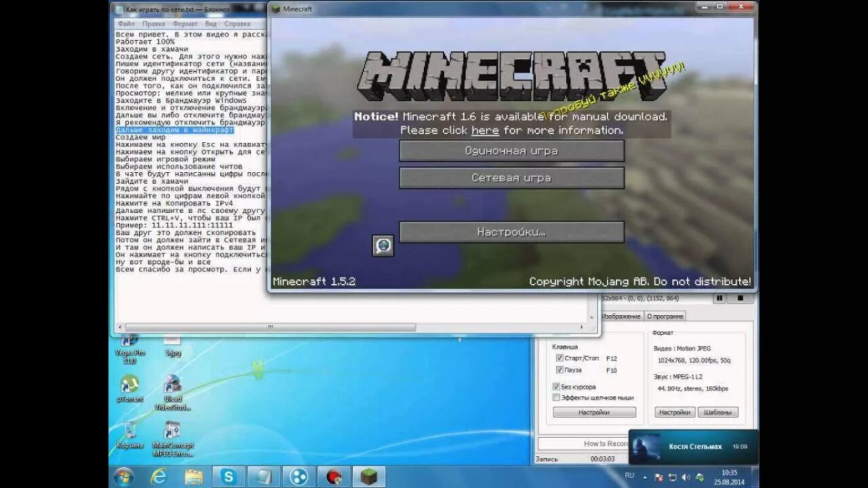868x488 pixels.
Task: Click the recording timer 00:03:03
Action: (x=602, y=459)
